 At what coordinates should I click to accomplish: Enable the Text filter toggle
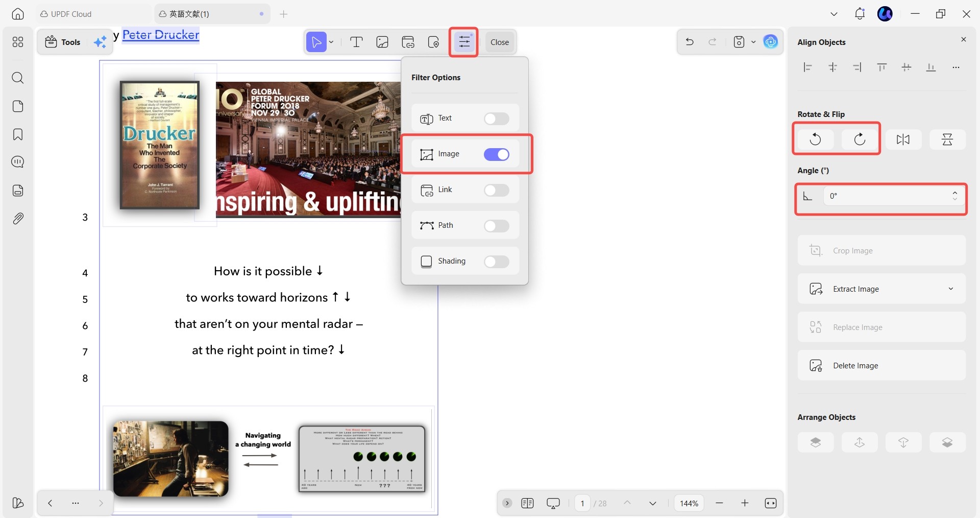point(496,119)
